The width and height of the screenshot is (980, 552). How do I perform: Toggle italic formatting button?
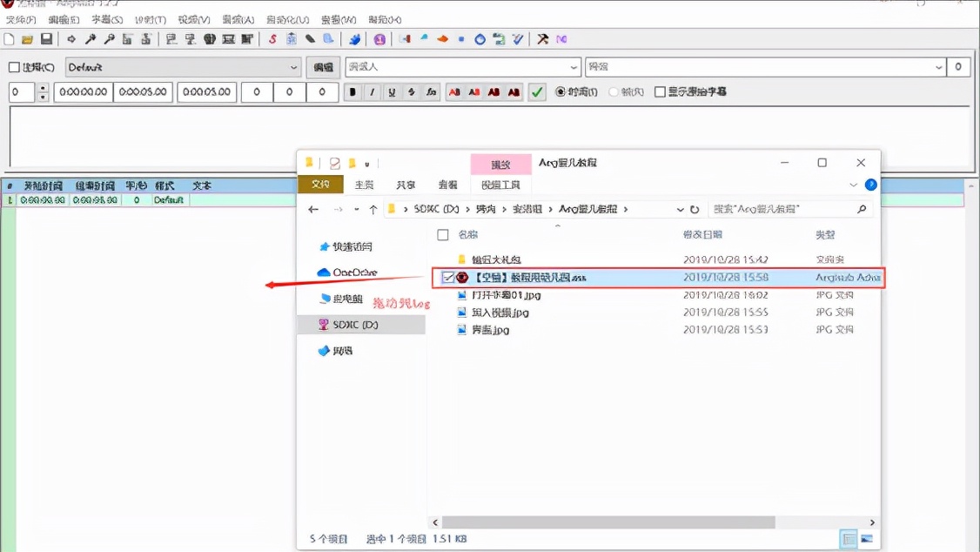372,92
